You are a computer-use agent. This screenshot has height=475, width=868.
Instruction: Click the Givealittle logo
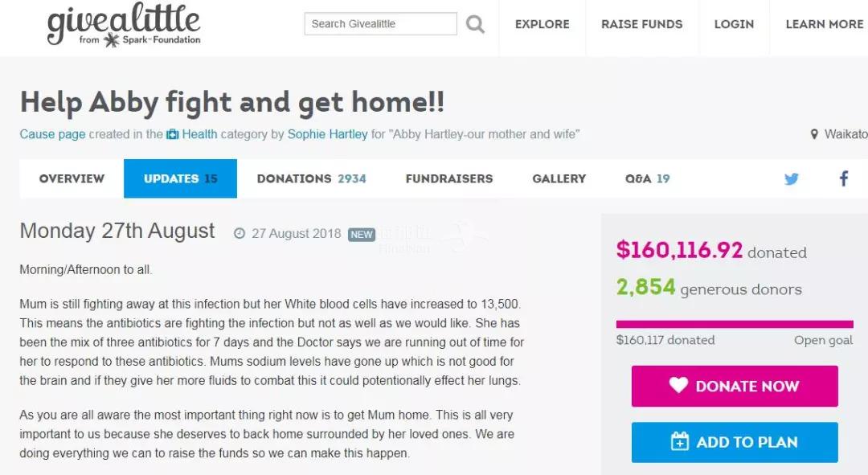124,27
